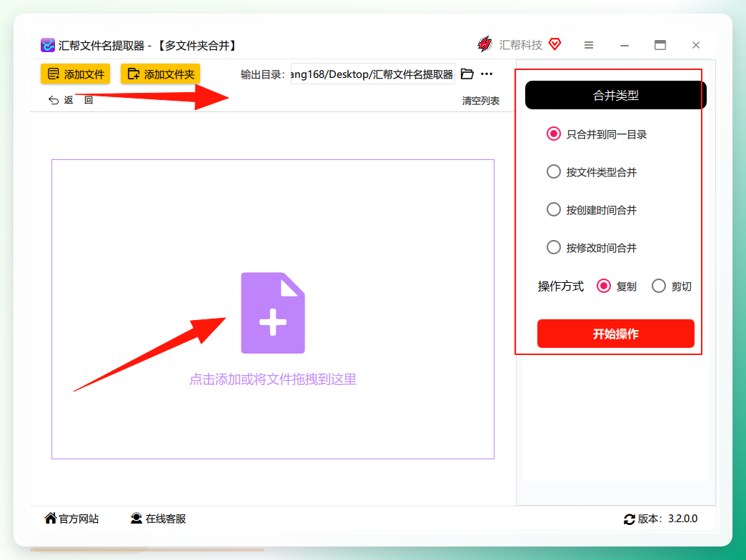Maximize the window
The height and width of the screenshot is (560, 746).
pyautogui.click(x=660, y=45)
